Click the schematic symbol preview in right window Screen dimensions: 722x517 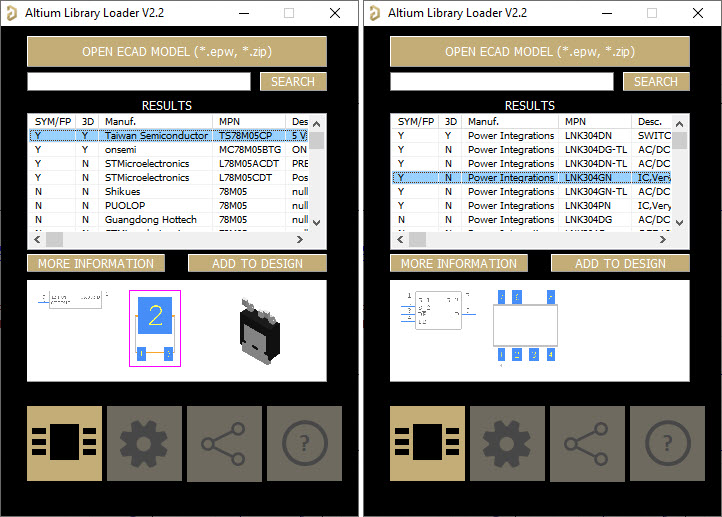coord(438,310)
